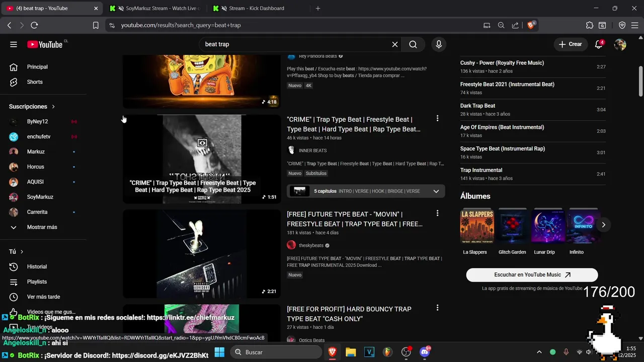
Task: Switch to the SoyMarkuz Stream tab
Action: [155, 9]
